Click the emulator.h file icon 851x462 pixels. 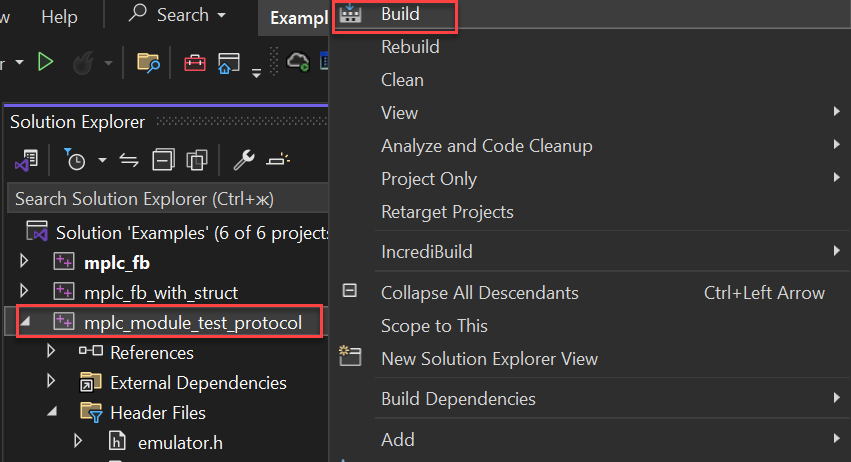117,440
